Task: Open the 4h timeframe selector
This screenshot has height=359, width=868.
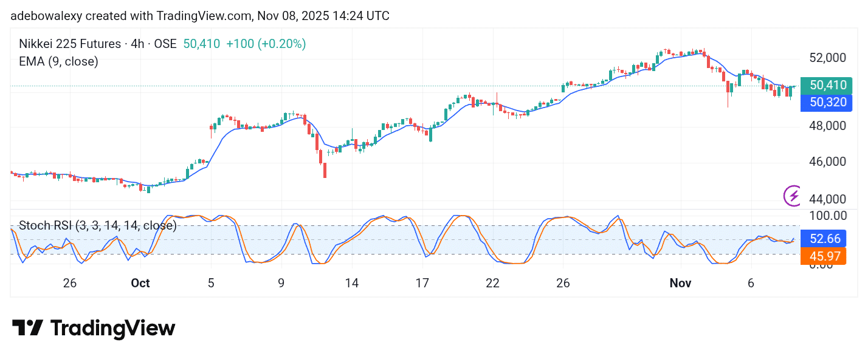Action: point(135,44)
